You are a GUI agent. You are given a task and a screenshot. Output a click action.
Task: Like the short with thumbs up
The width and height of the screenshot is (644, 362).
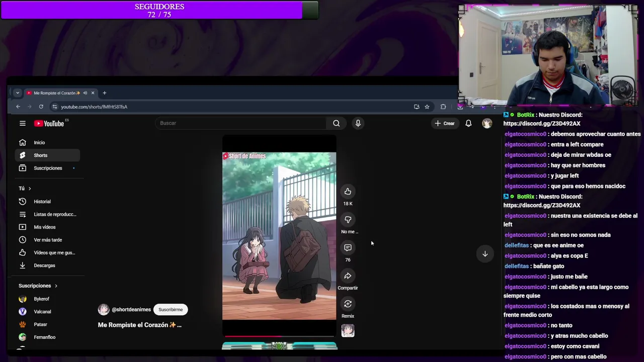(348, 192)
